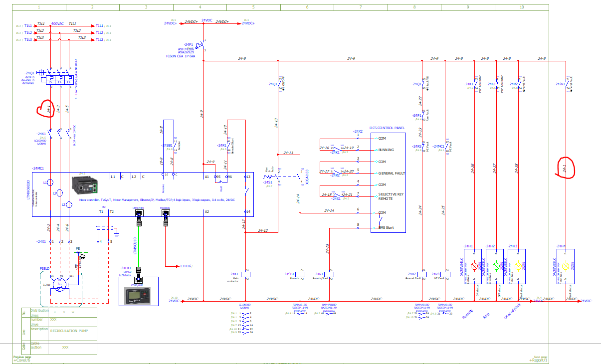This screenshot has height=364, width=601.
Task: Click the green LTM9CU10 cable
Action: [x=139, y=247]
